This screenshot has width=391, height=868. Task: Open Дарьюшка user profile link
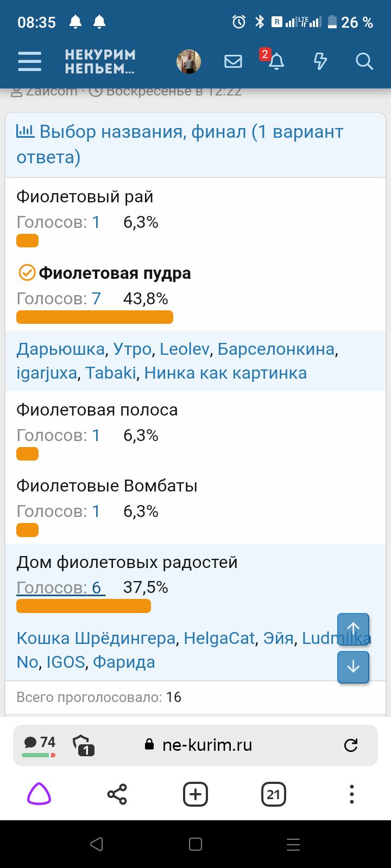click(60, 349)
